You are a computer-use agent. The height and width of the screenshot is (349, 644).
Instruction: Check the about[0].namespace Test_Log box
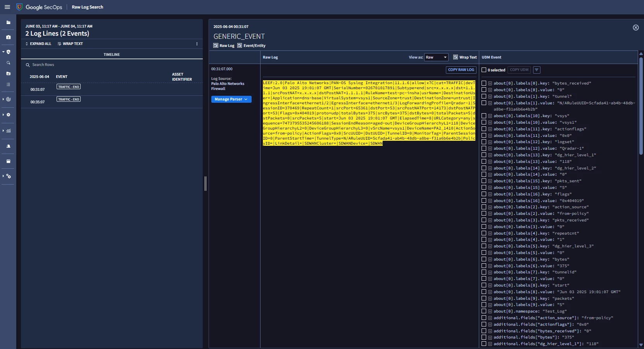pos(484,311)
